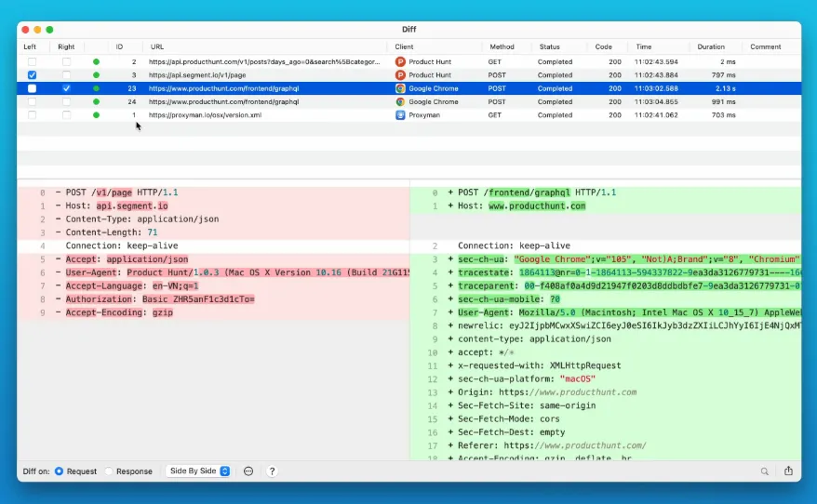Select the proxyman.io/osx/version.xml URL
Viewport: 817px width, 504px height.
pos(205,115)
